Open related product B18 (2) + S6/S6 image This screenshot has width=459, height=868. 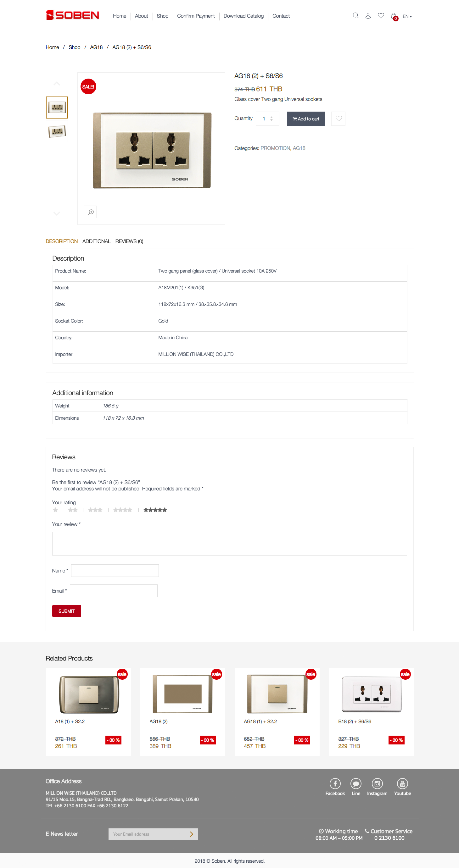pyautogui.click(x=371, y=694)
